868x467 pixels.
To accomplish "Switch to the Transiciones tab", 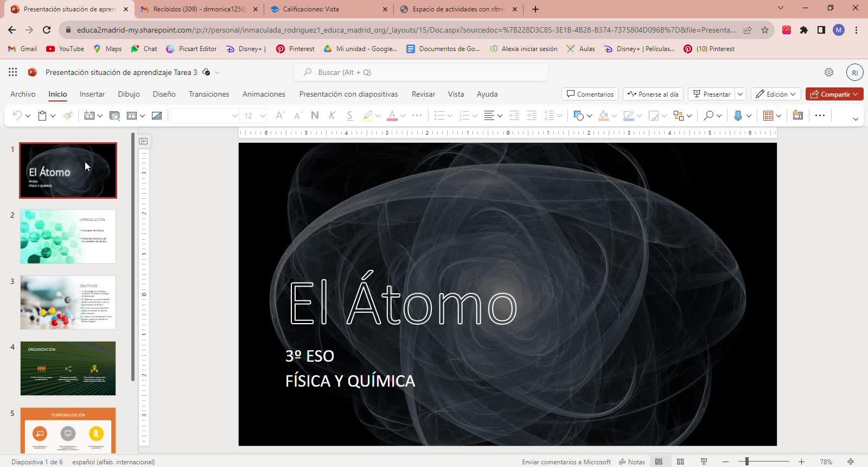I will [209, 94].
